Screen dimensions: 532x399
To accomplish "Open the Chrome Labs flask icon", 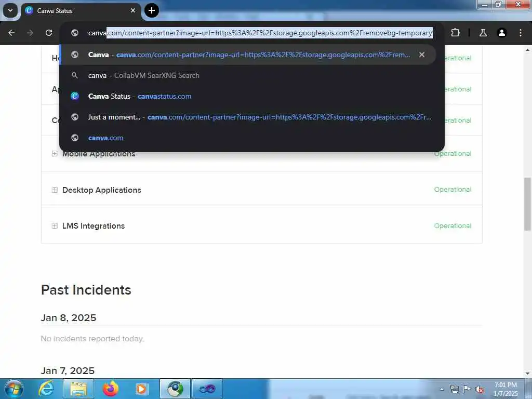I will pyautogui.click(x=483, y=33).
